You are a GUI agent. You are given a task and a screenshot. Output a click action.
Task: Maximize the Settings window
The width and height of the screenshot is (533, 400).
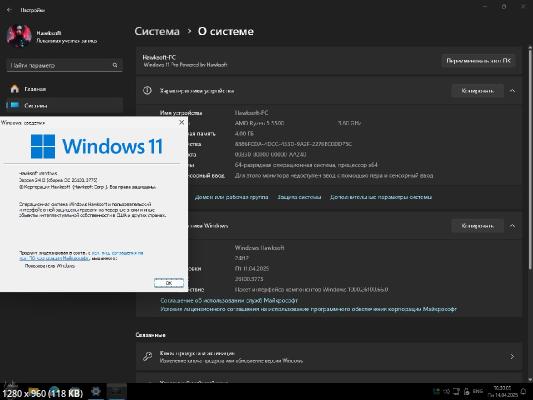pyautogui.click(x=504, y=6)
